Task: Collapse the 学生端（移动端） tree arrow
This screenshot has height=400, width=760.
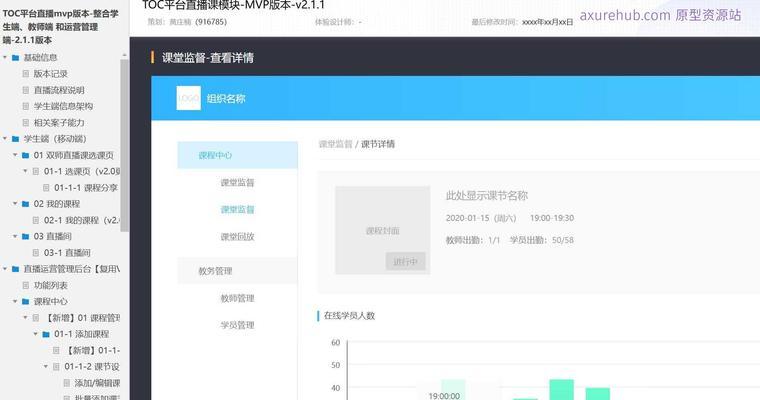Action: coord(5,139)
